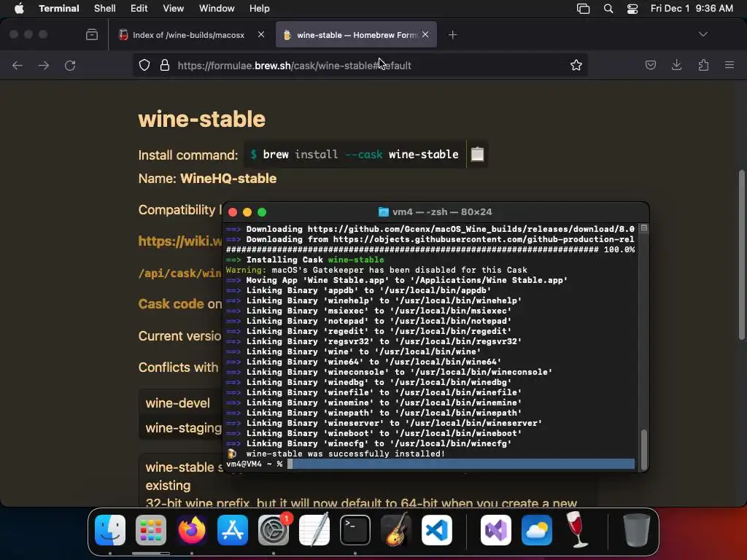Open Finder from the Dock
This screenshot has height=560, width=747.
(110, 530)
